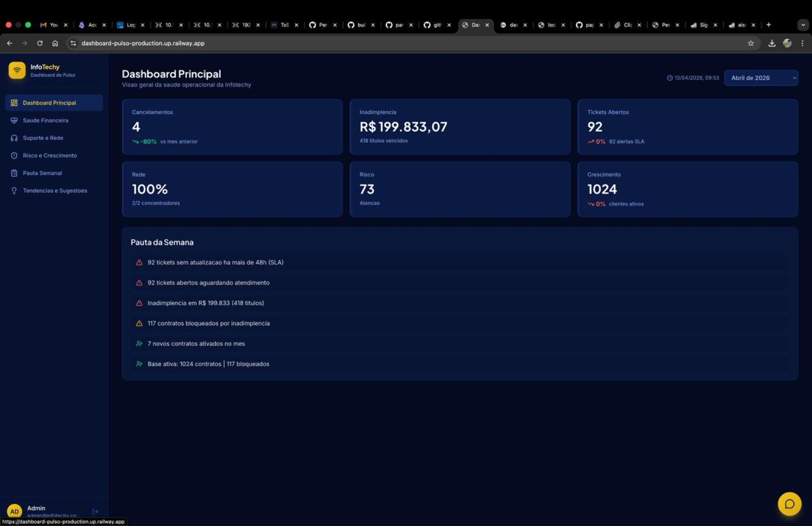Click the browser home icon

pyautogui.click(x=55, y=43)
